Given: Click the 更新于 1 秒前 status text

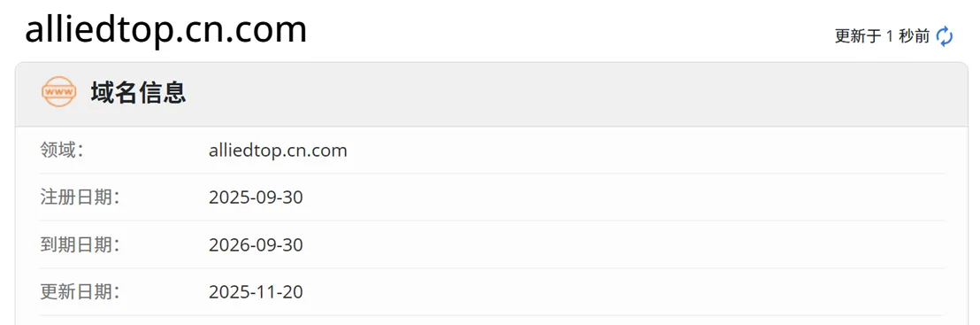Looking at the screenshot, I should click(882, 36).
